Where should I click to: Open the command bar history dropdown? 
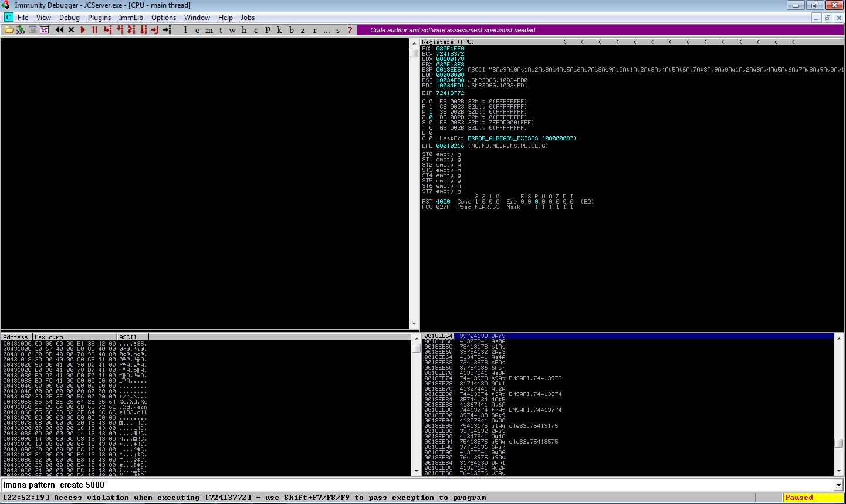point(838,485)
